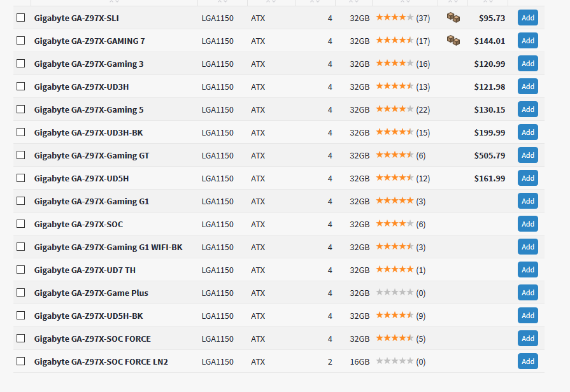Open the Gigabyte GA-Z97X-Gaming G1 WIFI-BK link
570x392 pixels.
(x=108, y=247)
